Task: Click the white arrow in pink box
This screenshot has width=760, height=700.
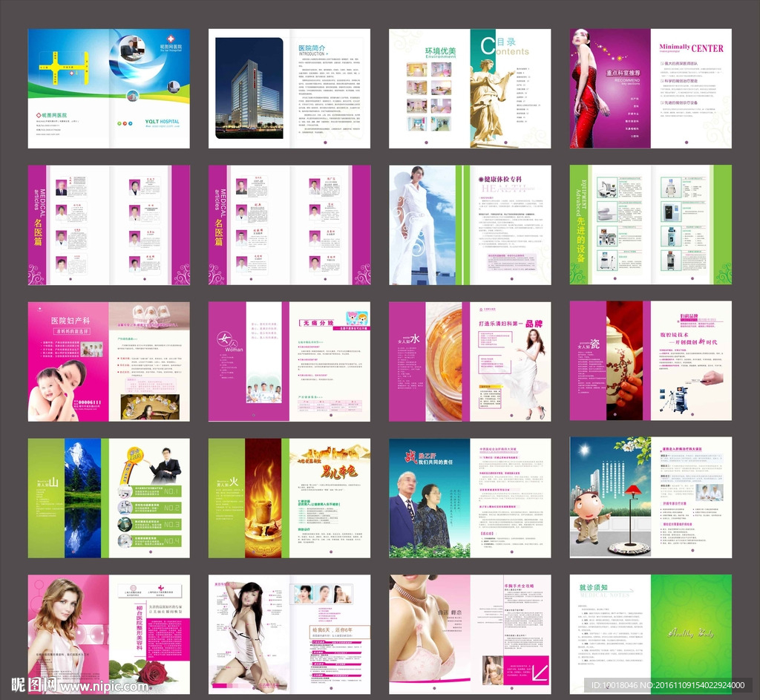Action: click(540, 673)
